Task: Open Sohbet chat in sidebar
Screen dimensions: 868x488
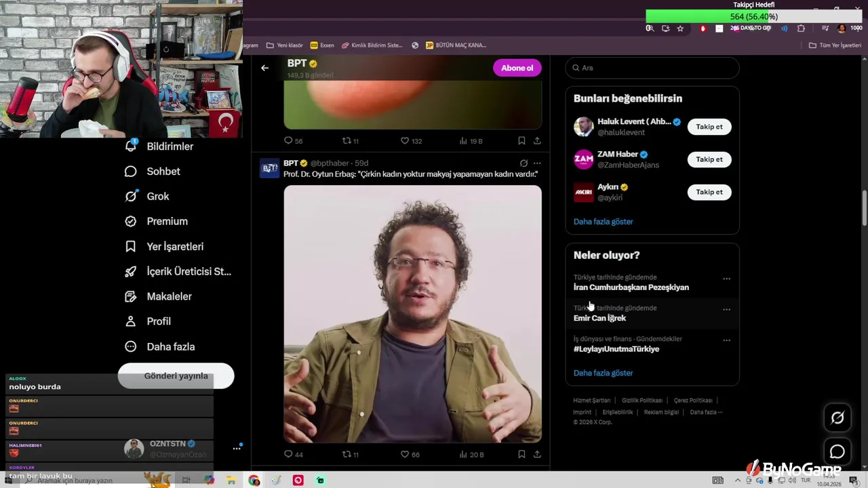Action: [x=154, y=171]
